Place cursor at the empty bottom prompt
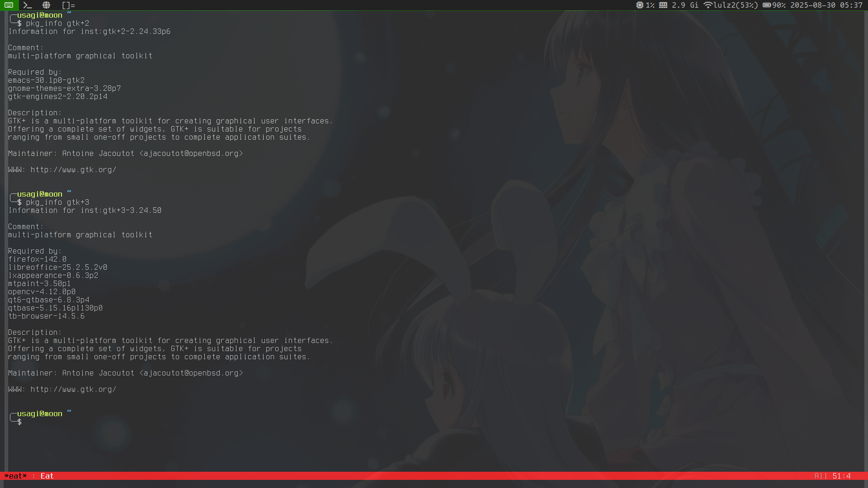The image size is (868, 488). (27, 422)
